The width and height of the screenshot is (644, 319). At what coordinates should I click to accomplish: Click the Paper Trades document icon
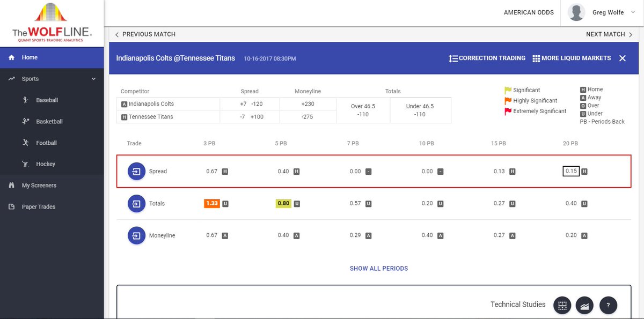11,207
